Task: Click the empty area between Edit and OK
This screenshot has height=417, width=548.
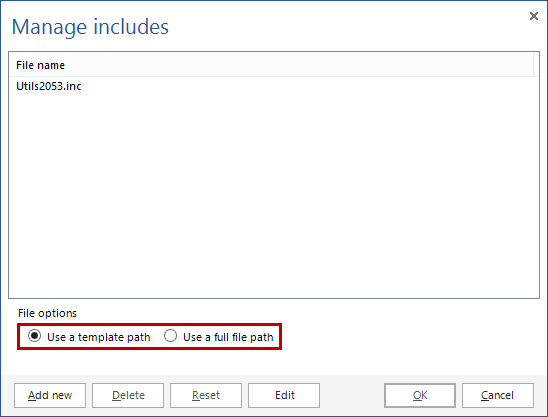Action: [352, 395]
